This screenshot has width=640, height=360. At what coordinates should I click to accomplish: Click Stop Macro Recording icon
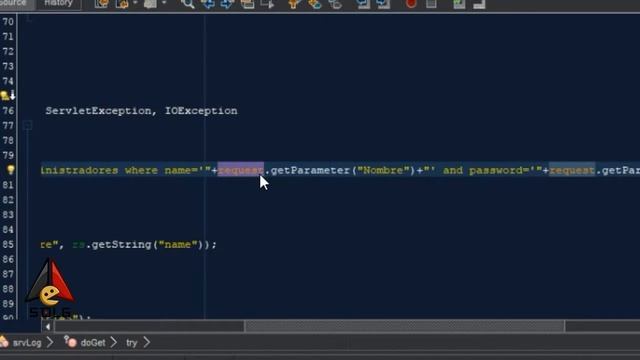pyautogui.click(x=431, y=4)
